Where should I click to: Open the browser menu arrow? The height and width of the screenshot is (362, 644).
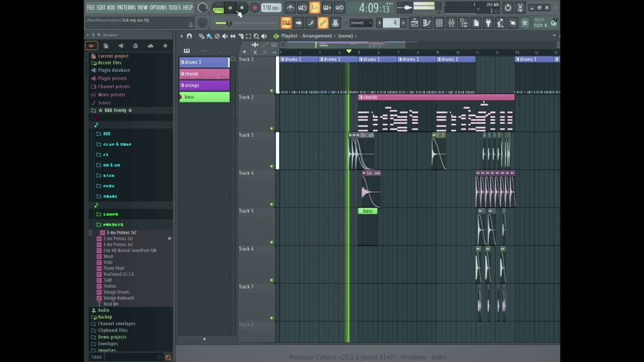click(x=88, y=35)
